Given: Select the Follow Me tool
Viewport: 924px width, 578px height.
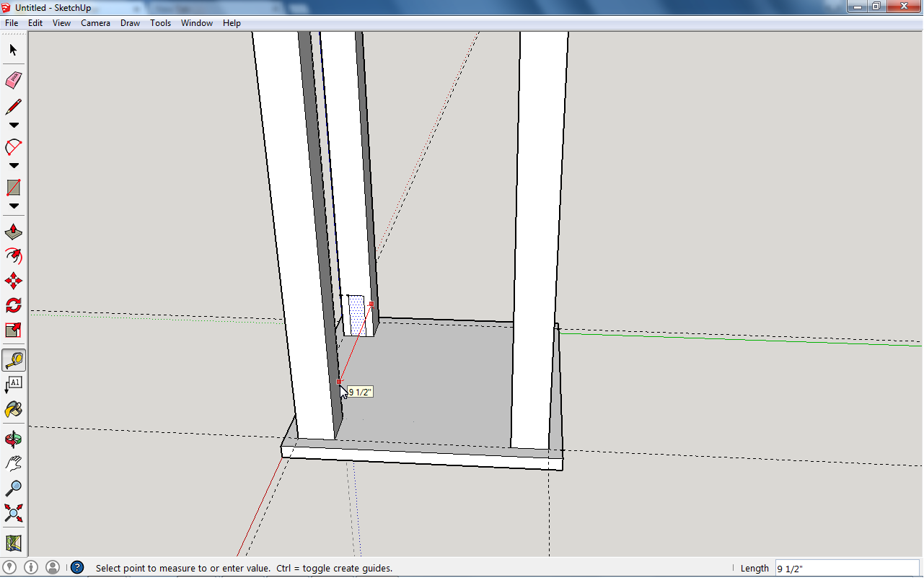Looking at the screenshot, I should 13,256.
